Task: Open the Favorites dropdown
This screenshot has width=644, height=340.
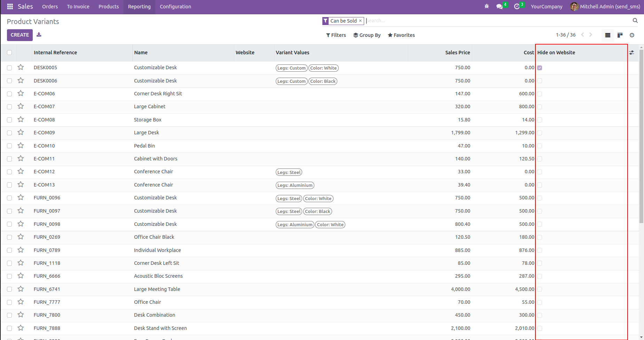Action: click(401, 35)
